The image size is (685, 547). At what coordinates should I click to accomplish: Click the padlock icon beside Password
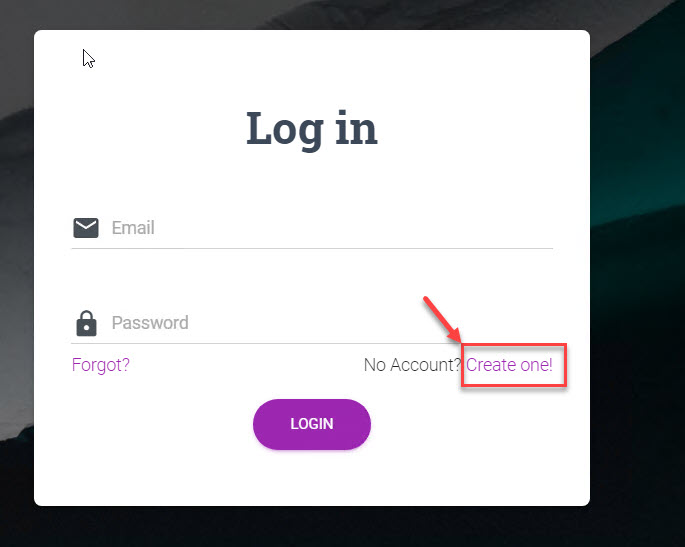tap(86, 323)
